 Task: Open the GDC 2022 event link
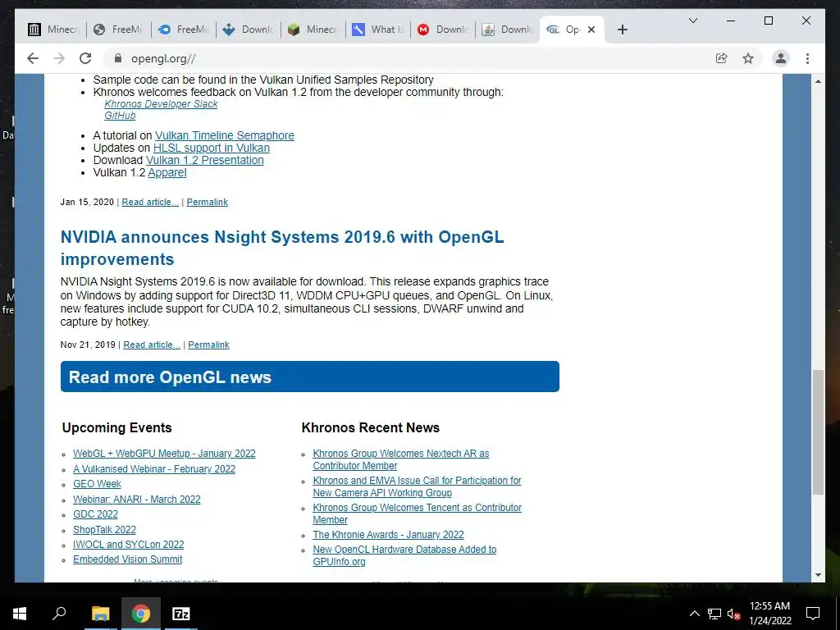point(95,514)
